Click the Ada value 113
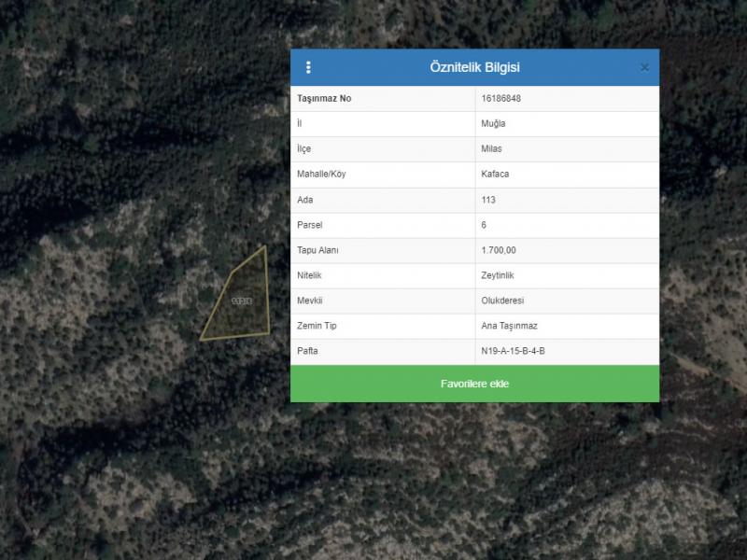The image size is (747, 560). [x=488, y=200]
